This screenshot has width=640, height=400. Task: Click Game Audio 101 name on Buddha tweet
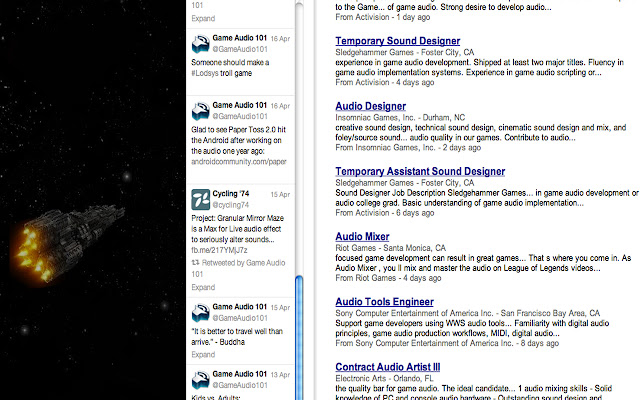(240, 307)
